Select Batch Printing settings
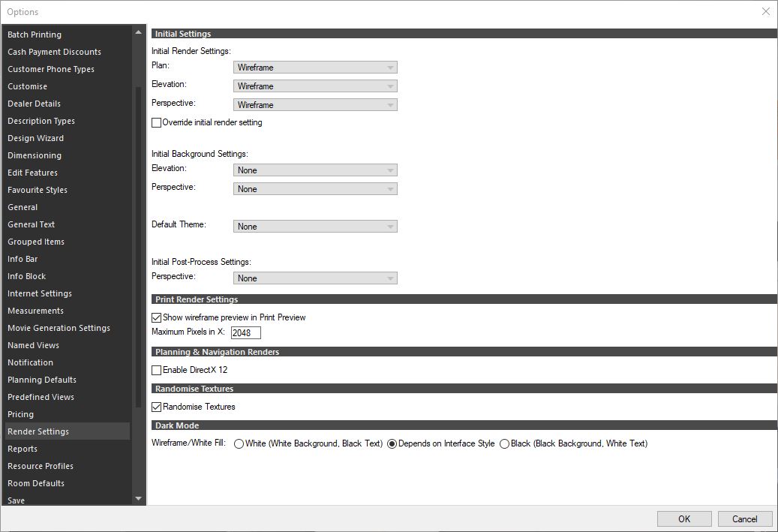 (x=35, y=34)
